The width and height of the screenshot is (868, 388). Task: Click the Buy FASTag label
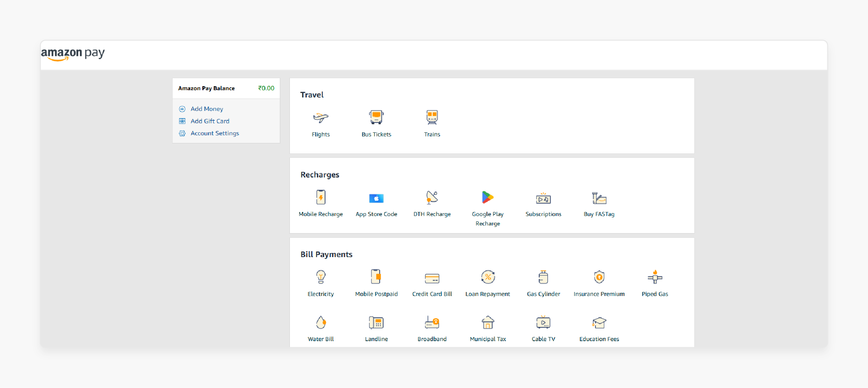pos(599,214)
